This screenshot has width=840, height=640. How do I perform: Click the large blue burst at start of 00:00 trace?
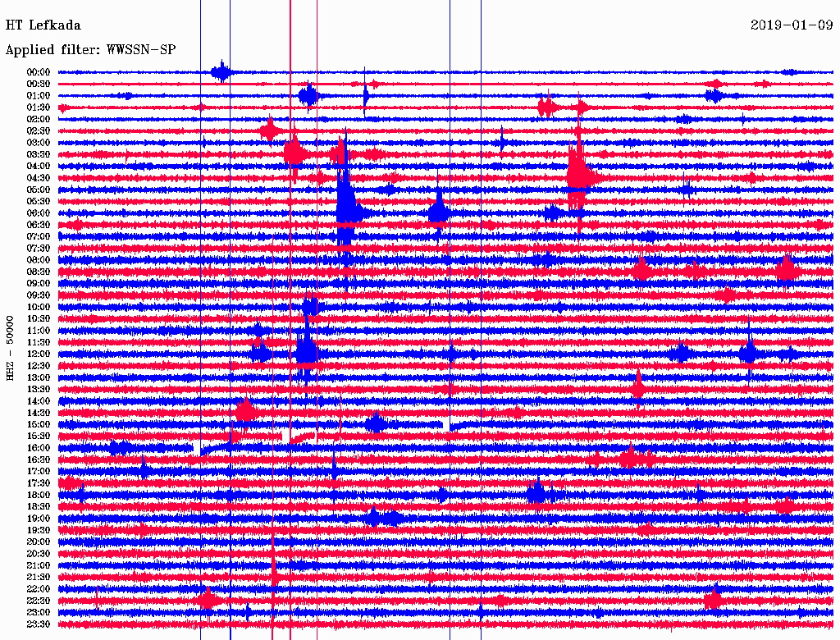point(221,72)
